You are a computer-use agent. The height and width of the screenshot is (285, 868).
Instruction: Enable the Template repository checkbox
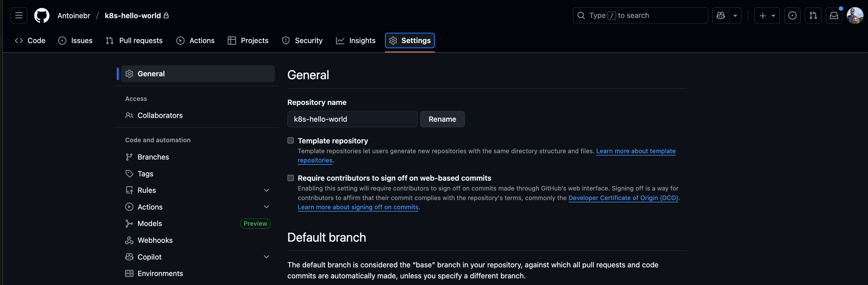point(290,140)
